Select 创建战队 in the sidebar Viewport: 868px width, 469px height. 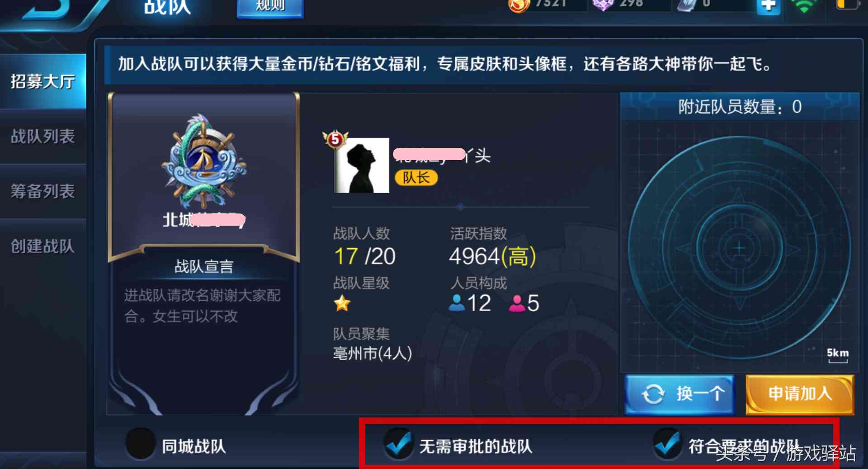(43, 246)
